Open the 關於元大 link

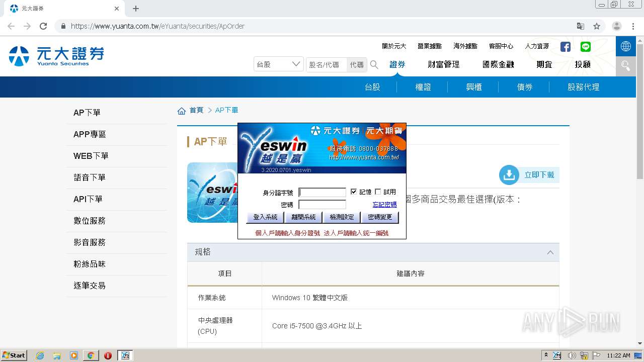[394, 46]
